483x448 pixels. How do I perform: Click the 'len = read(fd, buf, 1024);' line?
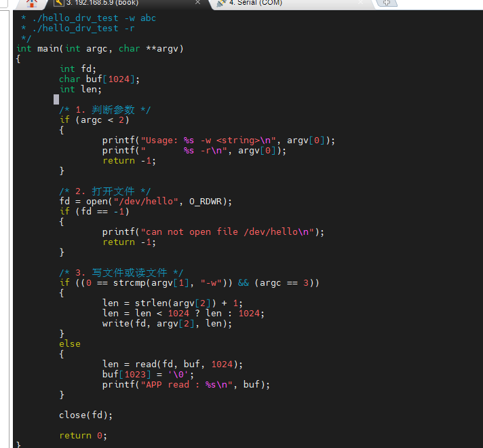[172, 364]
